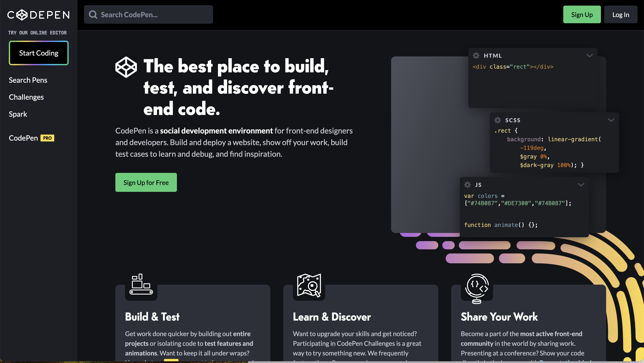The height and width of the screenshot is (363, 644).
Task: Open Spark in the sidebar
Action: tap(18, 114)
